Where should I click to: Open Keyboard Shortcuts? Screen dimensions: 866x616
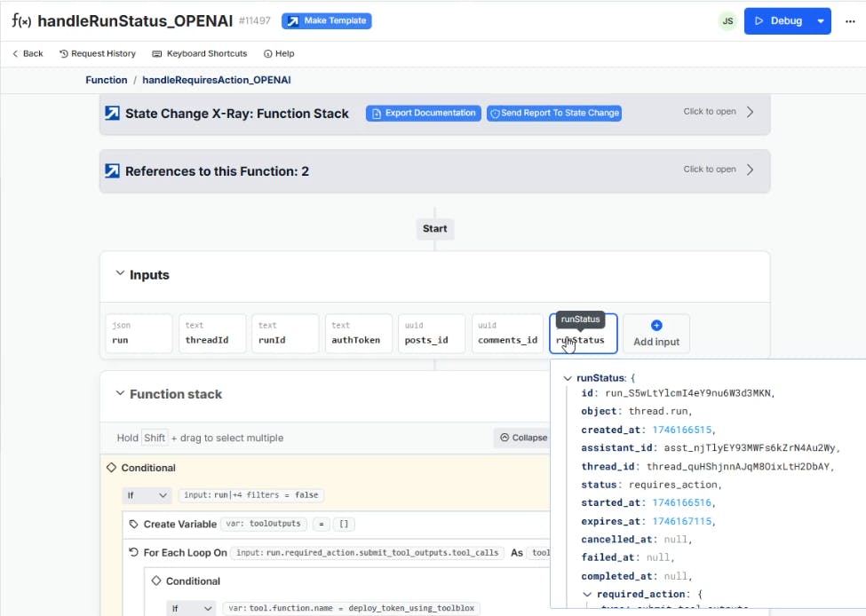click(x=199, y=53)
